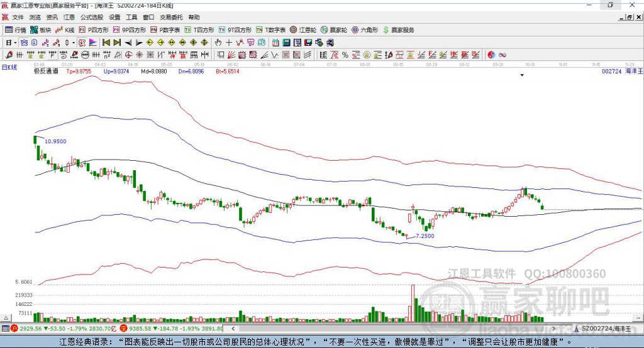Open the 公式选股 menu
The image size is (644, 348).
(x=92, y=17)
